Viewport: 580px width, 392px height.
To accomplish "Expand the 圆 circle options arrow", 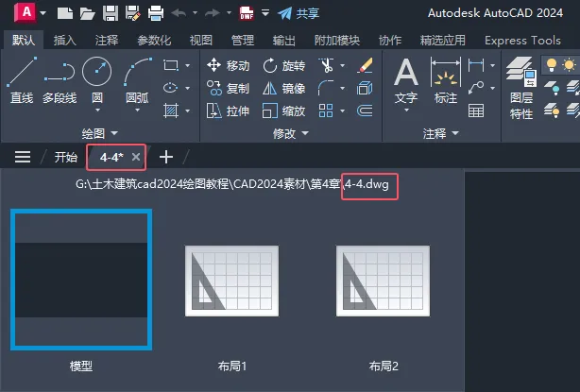I will pyautogui.click(x=97, y=111).
